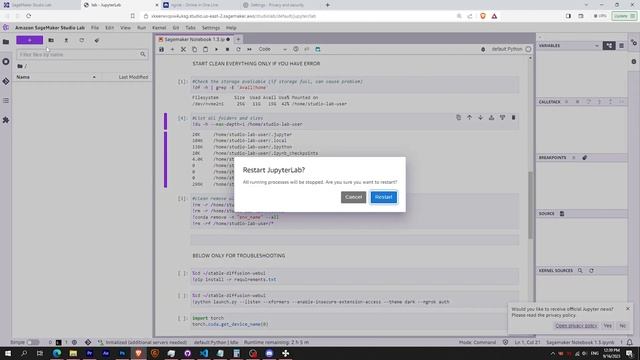Paste cell from clipboard

coord(205,49)
